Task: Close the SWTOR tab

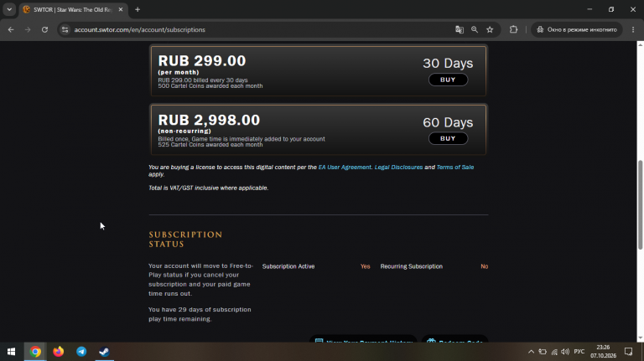Action: coord(121,9)
